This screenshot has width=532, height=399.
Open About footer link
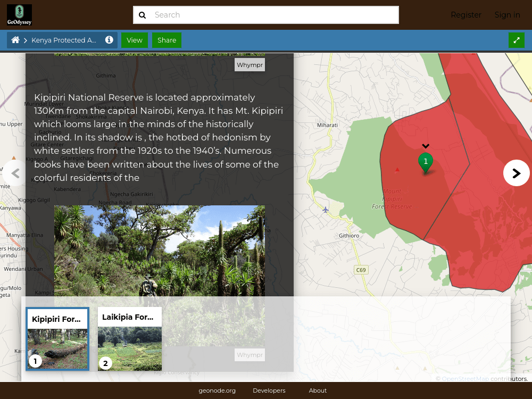pyautogui.click(x=318, y=390)
